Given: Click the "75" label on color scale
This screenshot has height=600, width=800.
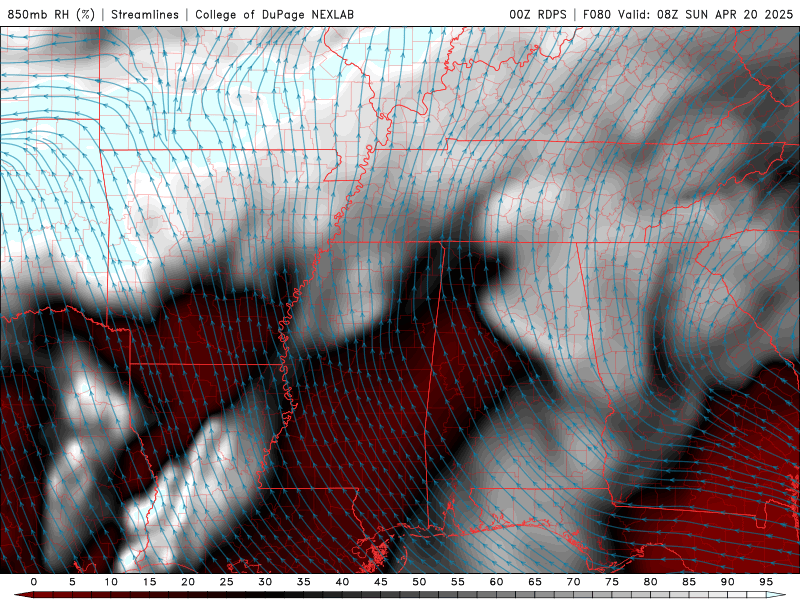Looking at the screenshot, I should click(x=612, y=582).
